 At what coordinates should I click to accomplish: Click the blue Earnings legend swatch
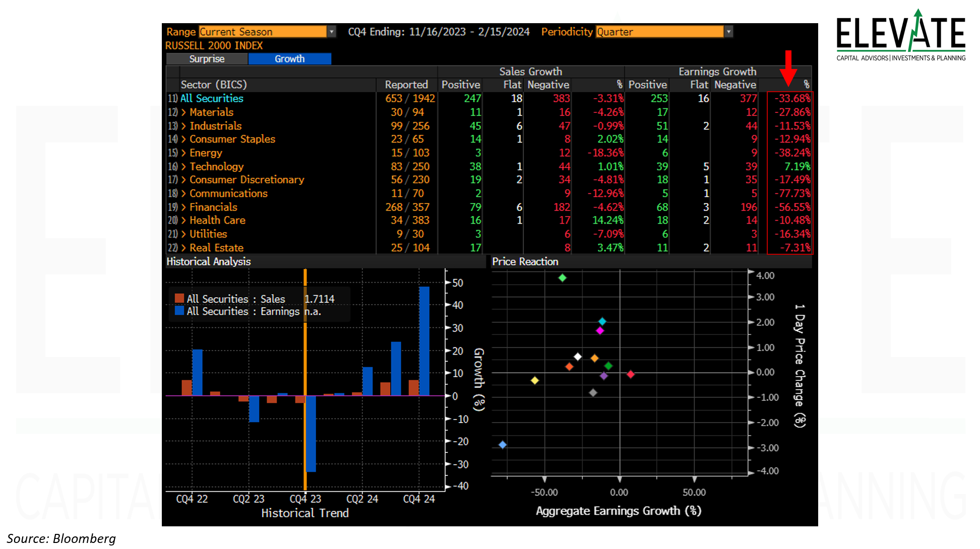pos(179,311)
